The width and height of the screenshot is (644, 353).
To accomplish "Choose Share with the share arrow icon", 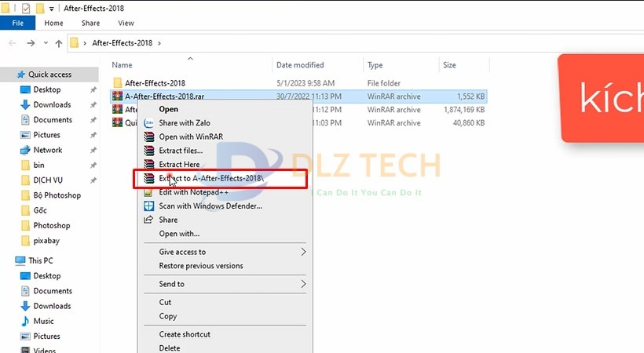I will (x=168, y=220).
